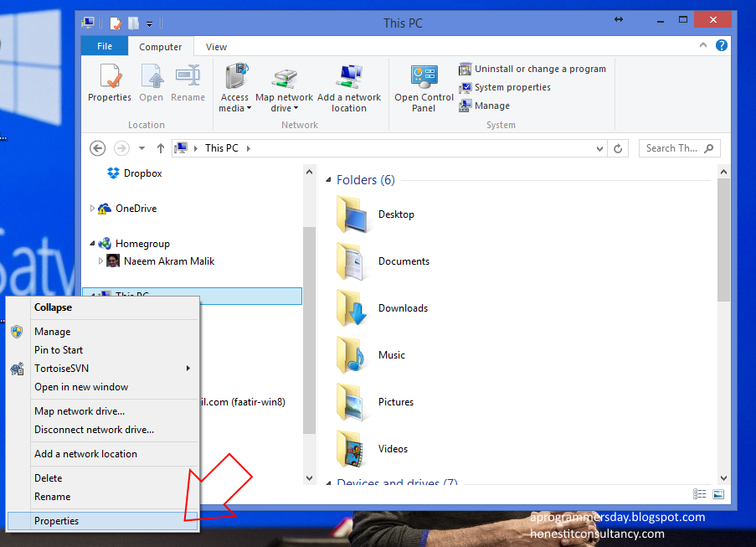Minimize the ribbon with the chevron
This screenshot has height=547, width=756.
point(703,45)
